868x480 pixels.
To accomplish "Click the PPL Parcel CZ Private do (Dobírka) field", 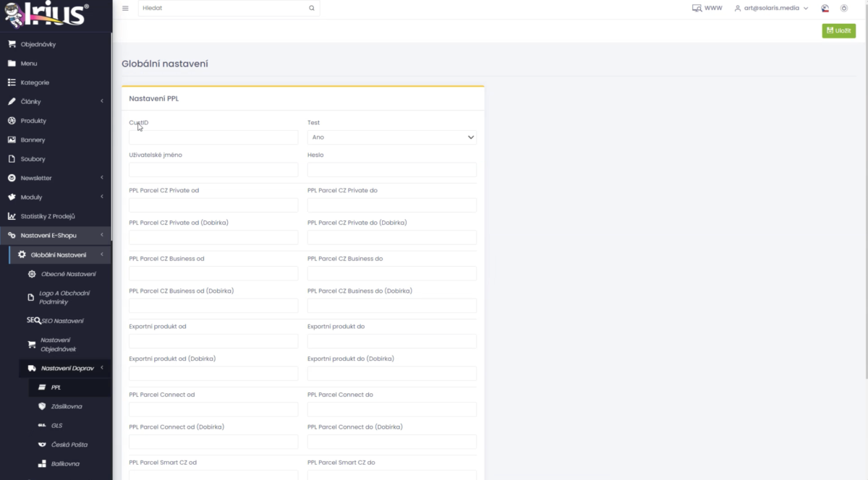I will [x=392, y=237].
